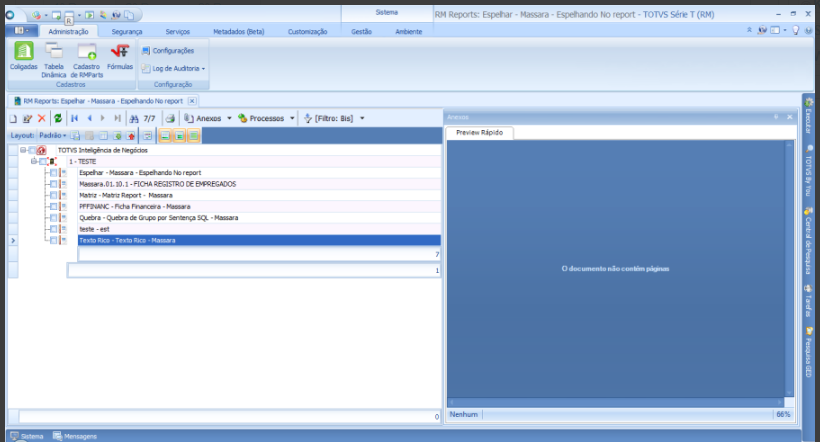This screenshot has height=442, width=820.
Task: Open the application menu button left of Administração
Action: click(x=21, y=31)
